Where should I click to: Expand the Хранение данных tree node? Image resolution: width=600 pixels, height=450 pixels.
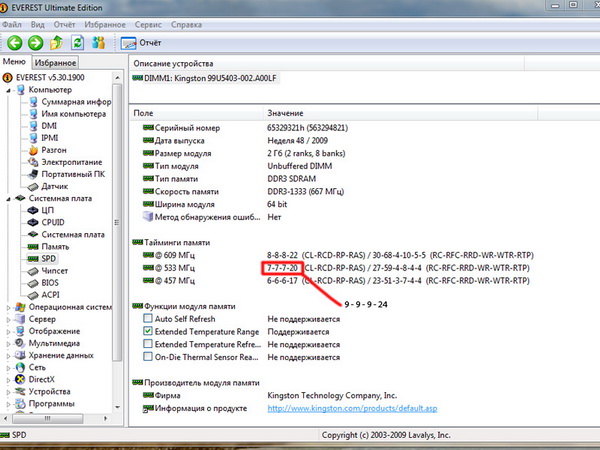tap(8, 355)
